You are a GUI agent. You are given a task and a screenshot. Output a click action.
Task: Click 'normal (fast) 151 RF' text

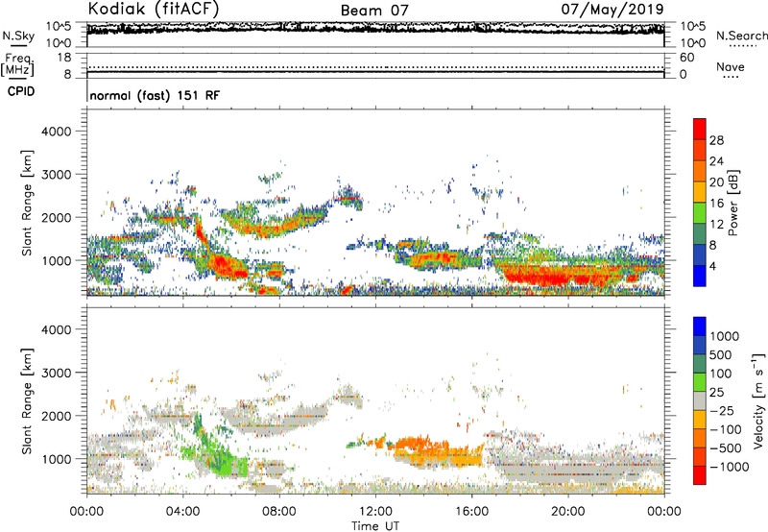(155, 95)
